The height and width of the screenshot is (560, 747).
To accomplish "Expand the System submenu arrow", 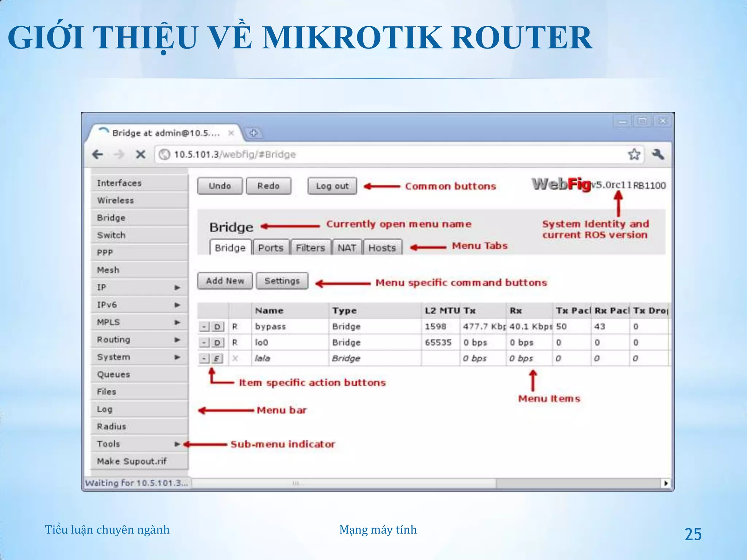I will [x=178, y=357].
